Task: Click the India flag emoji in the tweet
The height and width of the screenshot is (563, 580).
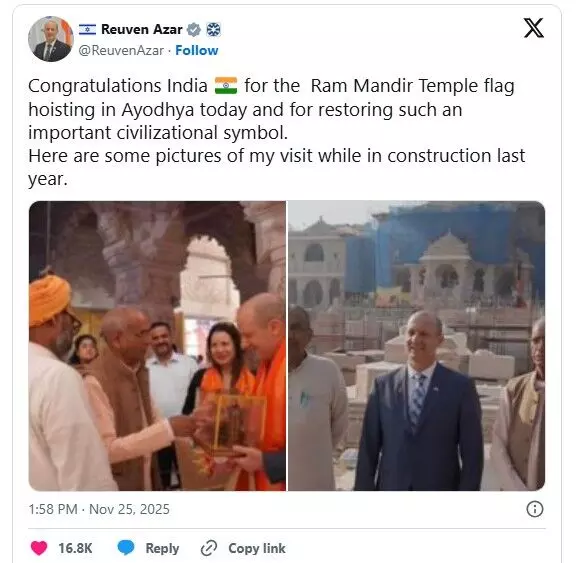Action: coord(226,86)
